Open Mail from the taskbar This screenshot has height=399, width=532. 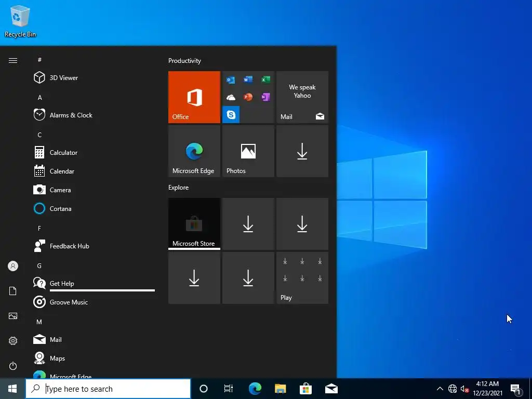click(331, 389)
